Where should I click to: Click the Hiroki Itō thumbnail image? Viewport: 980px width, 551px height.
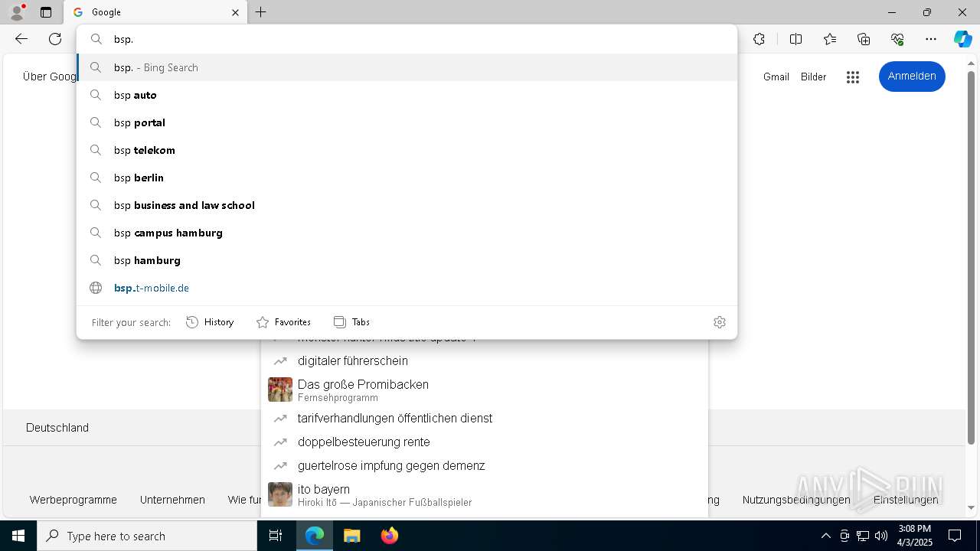[280, 494]
